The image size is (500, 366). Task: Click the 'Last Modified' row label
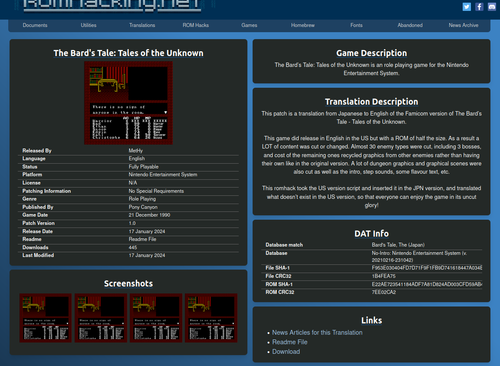pyautogui.click(x=38, y=255)
